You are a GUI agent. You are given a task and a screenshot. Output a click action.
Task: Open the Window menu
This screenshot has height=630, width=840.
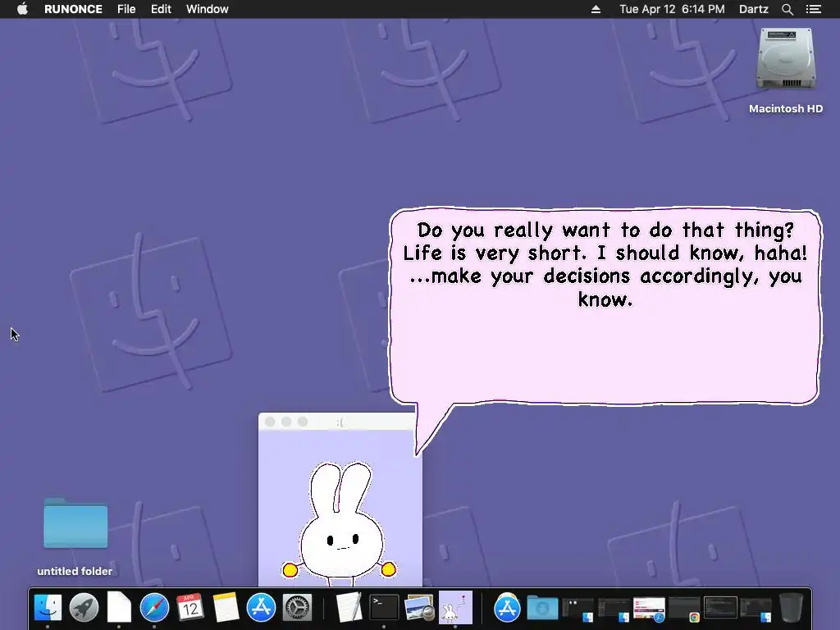click(x=208, y=9)
